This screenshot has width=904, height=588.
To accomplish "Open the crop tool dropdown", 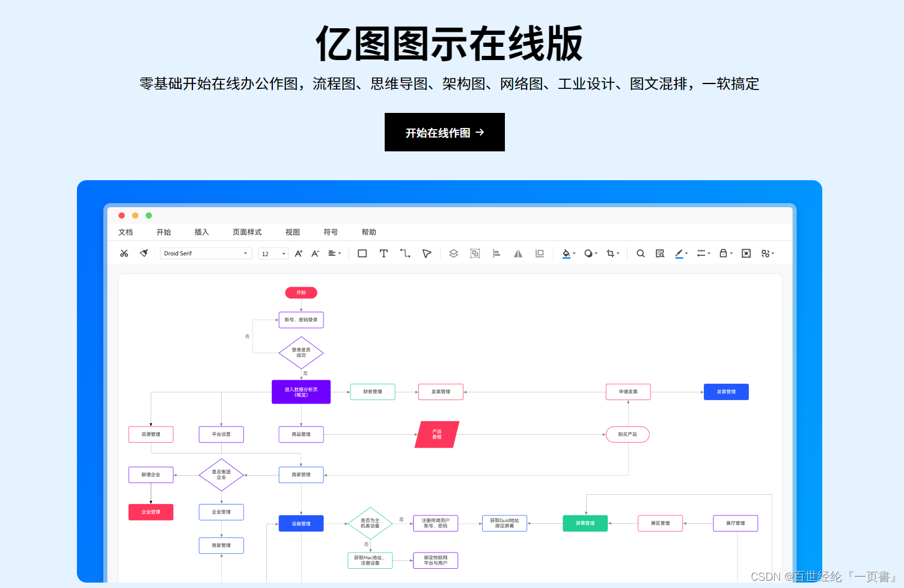I will [x=612, y=253].
